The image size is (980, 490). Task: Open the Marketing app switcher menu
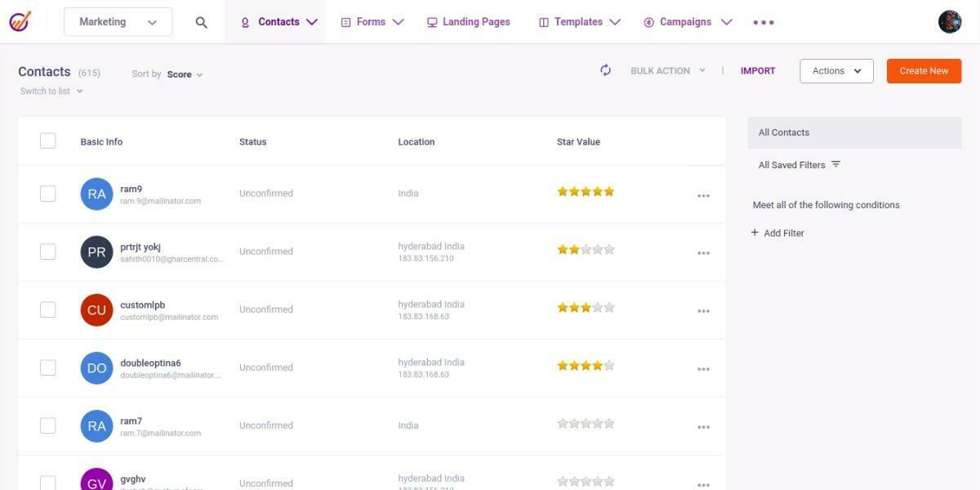(117, 22)
